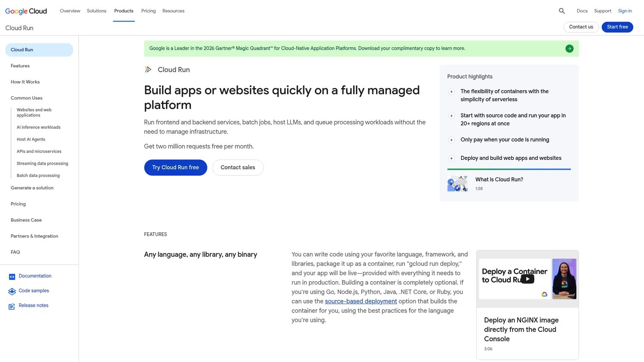The image size is (644, 362).
Task: Expand 'Only pay when your code' arrow
Action: coord(451,140)
